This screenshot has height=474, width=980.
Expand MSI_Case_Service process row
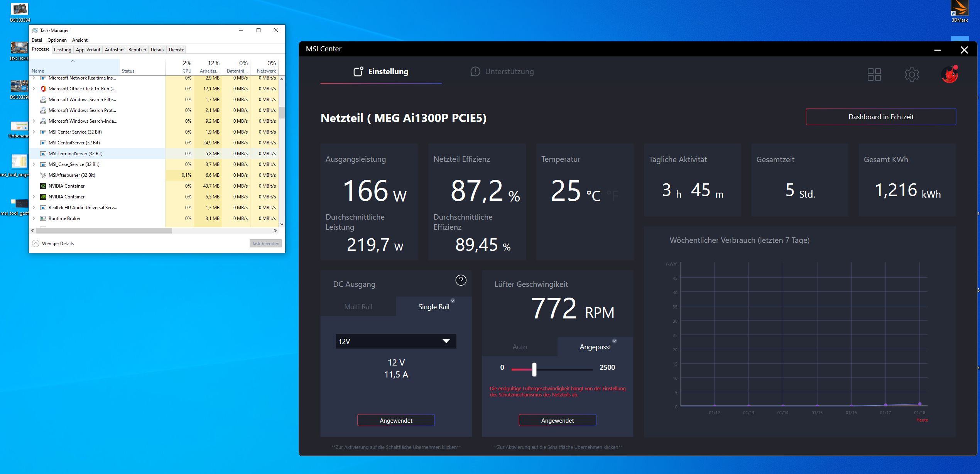pyautogui.click(x=34, y=164)
